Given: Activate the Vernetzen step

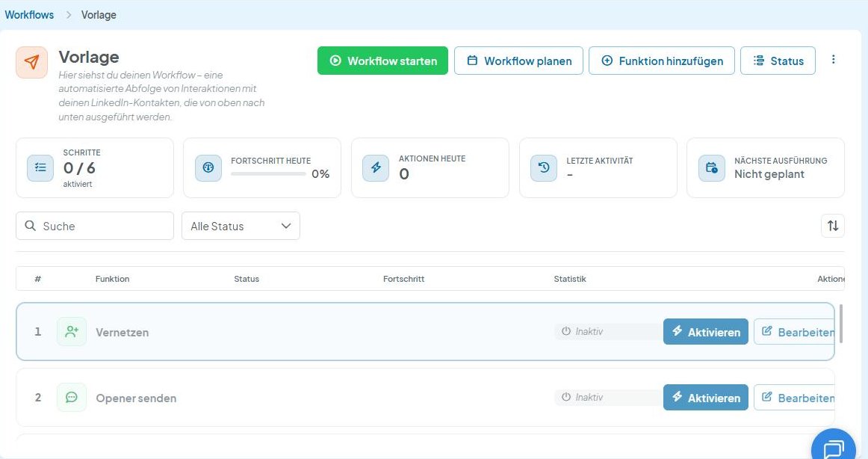Looking at the screenshot, I should pyautogui.click(x=706, y=332).
